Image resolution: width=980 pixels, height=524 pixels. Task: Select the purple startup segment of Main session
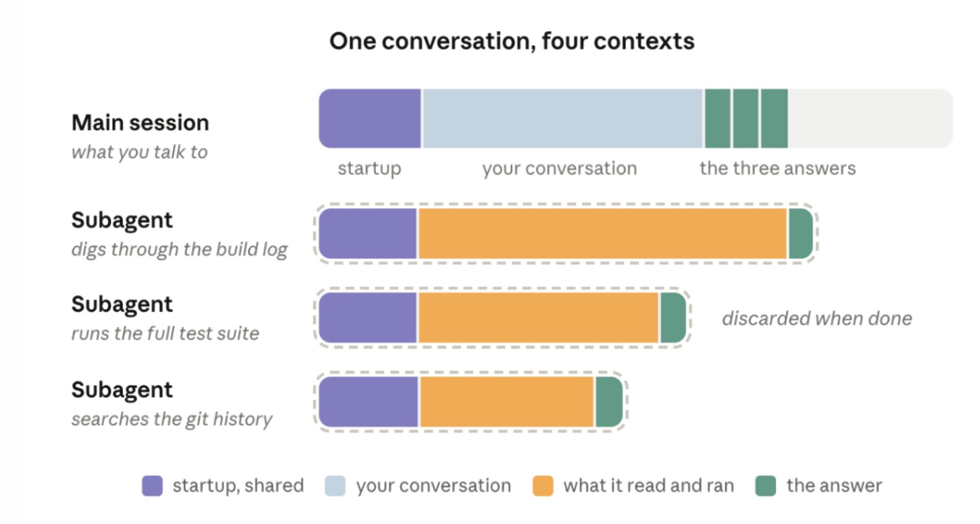click(x=370, y=118)
